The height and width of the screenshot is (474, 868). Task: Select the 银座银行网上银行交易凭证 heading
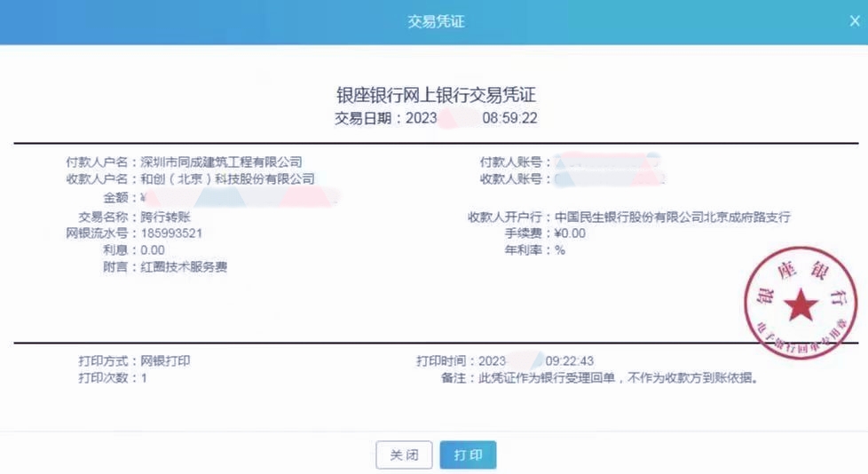pos(435,96)
